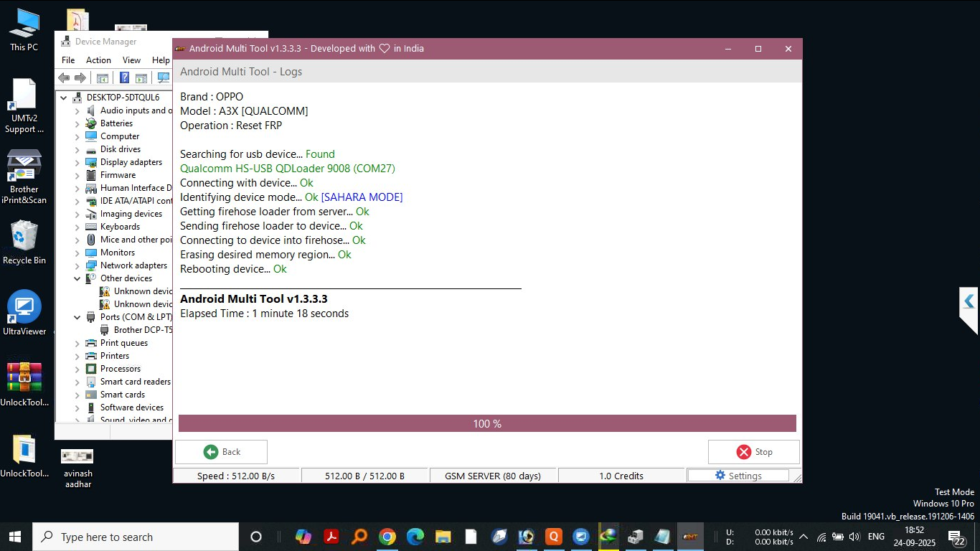Open the View menu in Device Manager
This screenshot has height=551, width=980.
131,60
